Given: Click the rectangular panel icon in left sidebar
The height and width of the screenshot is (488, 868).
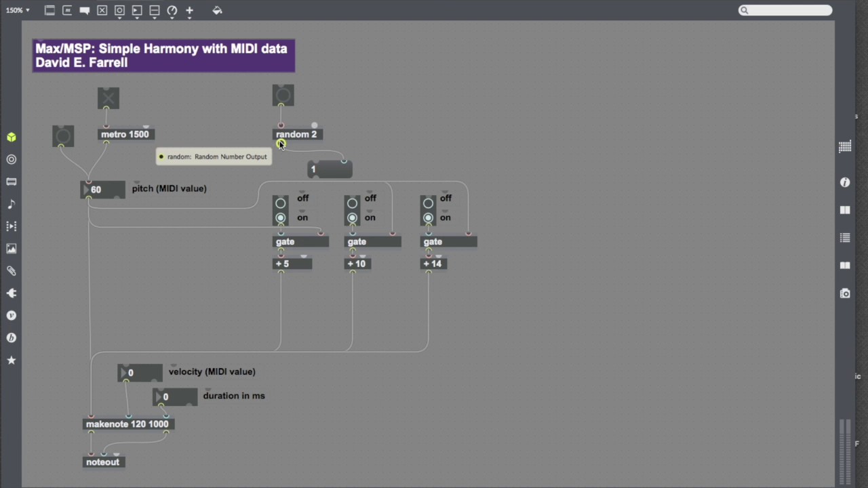Looking at the screenshot, I should pyautogui.click(x=12, y=182).
